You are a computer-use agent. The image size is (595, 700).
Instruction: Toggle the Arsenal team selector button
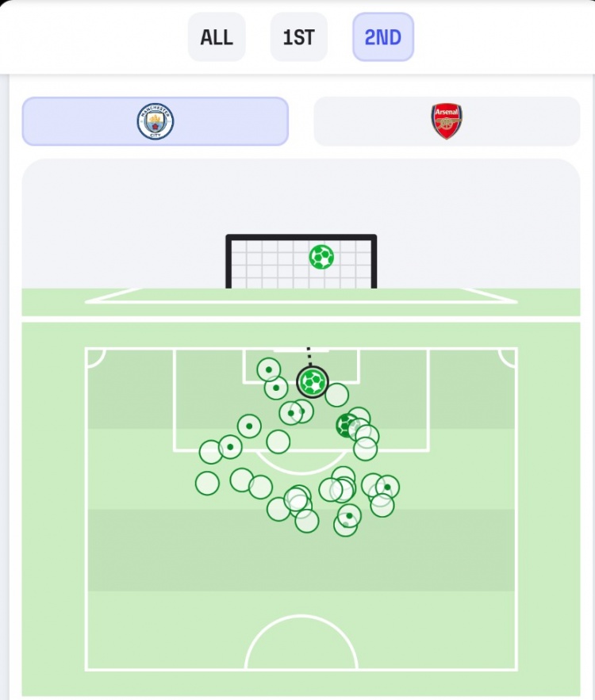pos(447,121)
